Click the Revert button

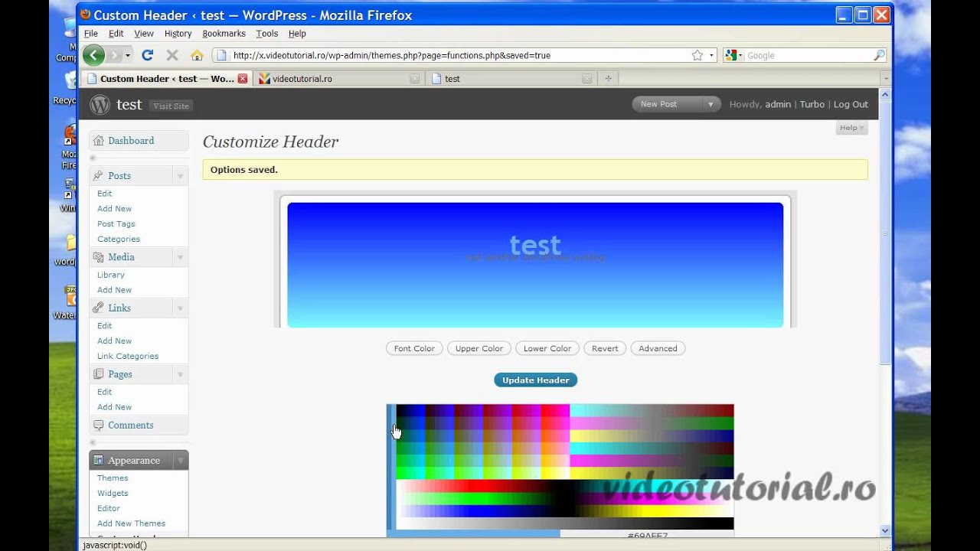point(605,348)
